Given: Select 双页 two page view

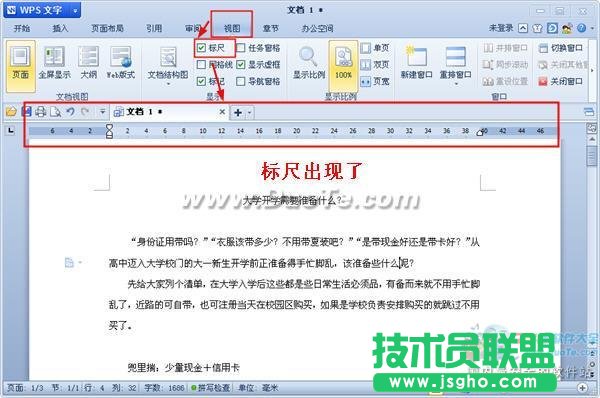Looking at the screenshot, I should (x=375, y=64).
